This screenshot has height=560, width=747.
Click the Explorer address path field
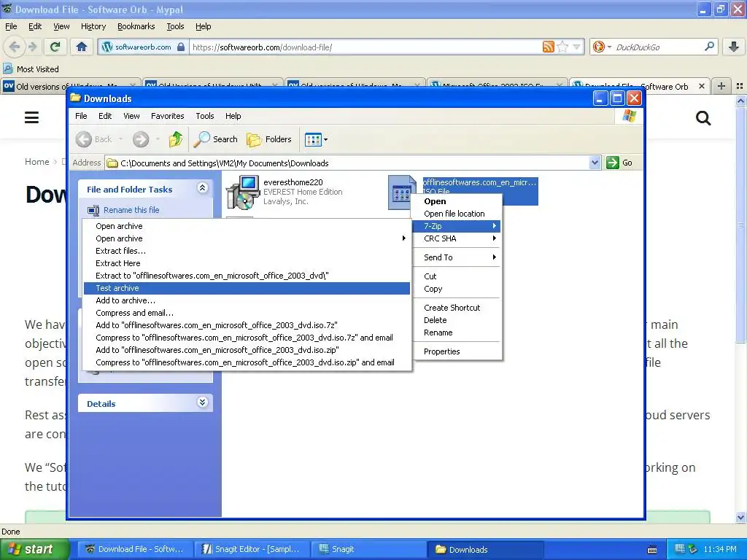point(348,163)
